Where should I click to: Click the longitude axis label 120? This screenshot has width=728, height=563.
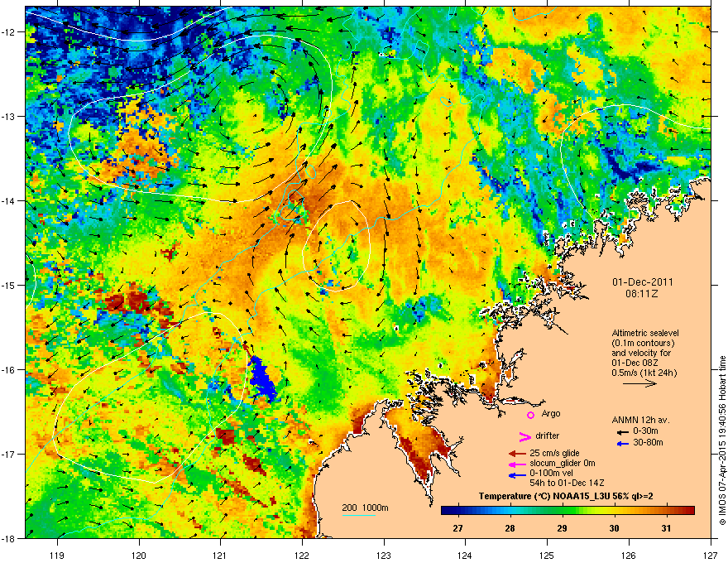(x=139, y=555)
